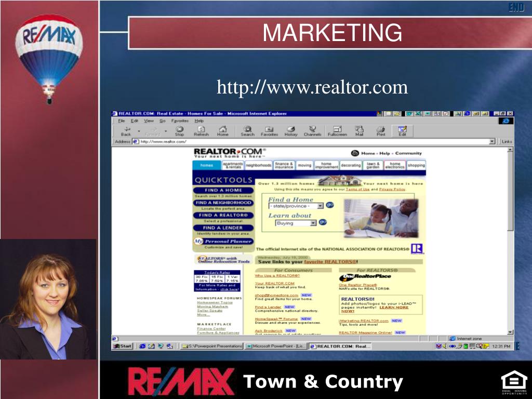Open the Help menu
Viewport: 532px width, 399px height.
tap(199, 121)
